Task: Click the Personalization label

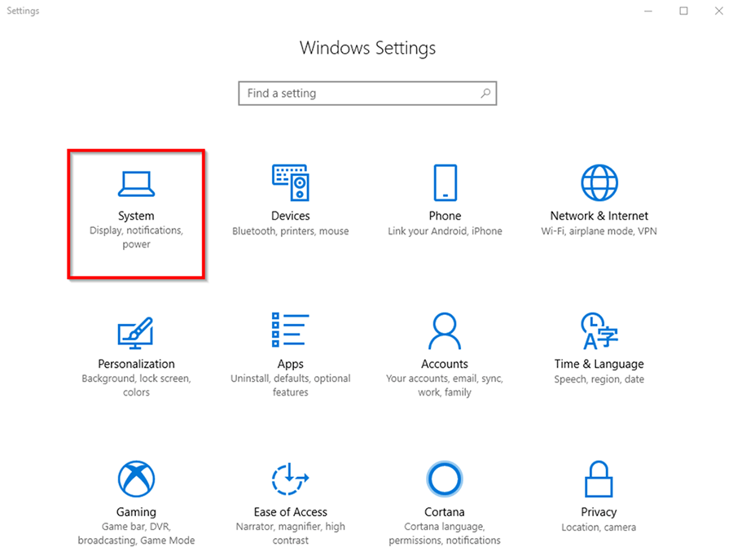Action: tap(136, 364)
